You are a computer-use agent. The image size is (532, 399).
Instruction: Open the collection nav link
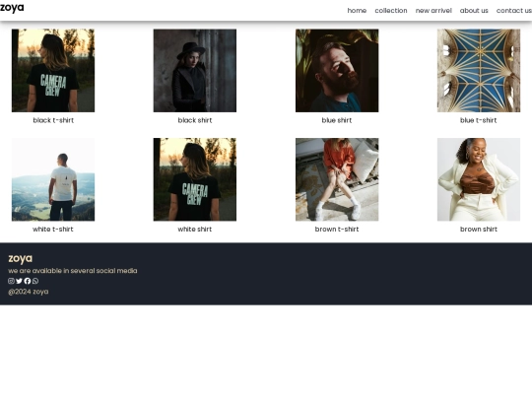(391, 11)
